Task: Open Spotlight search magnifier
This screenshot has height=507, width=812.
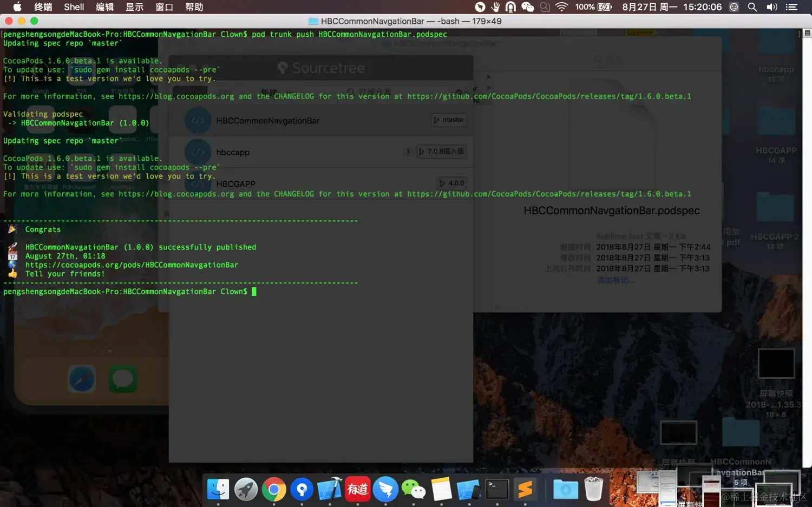Action: (752, 7)
